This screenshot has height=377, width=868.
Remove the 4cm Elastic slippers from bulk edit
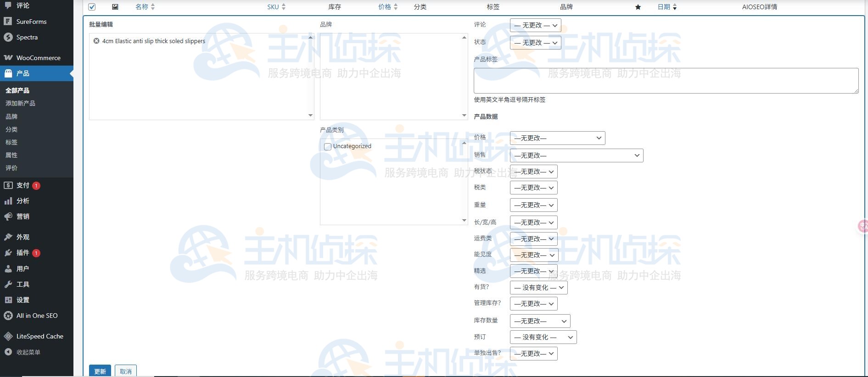pyautogui.click(x=96, y=41)
